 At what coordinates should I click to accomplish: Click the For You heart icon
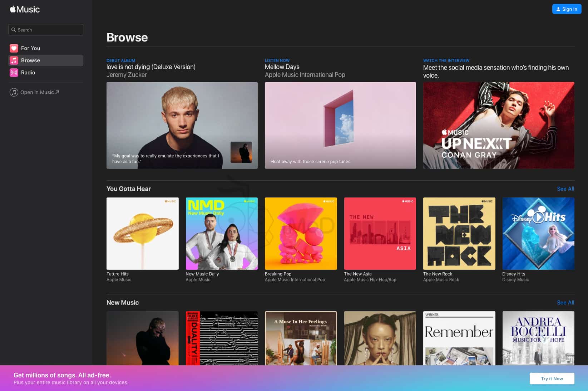(14, 48)
